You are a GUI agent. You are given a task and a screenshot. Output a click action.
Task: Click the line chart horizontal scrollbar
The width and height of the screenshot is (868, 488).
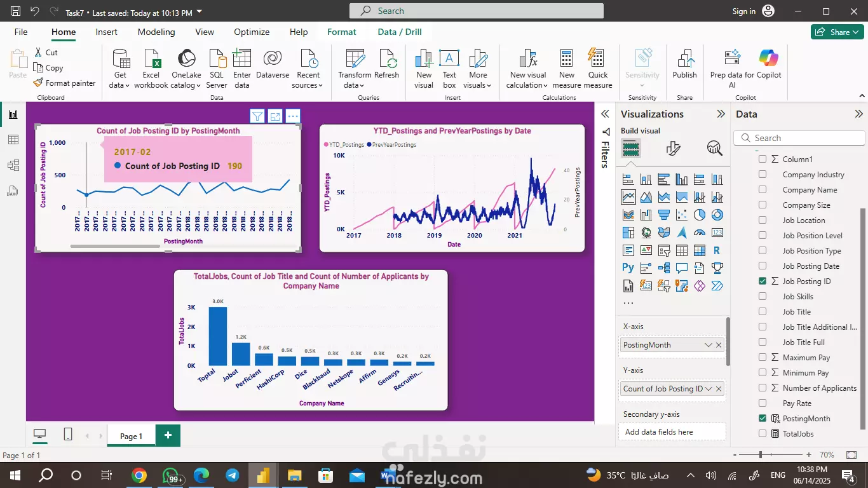pos(115,246)
